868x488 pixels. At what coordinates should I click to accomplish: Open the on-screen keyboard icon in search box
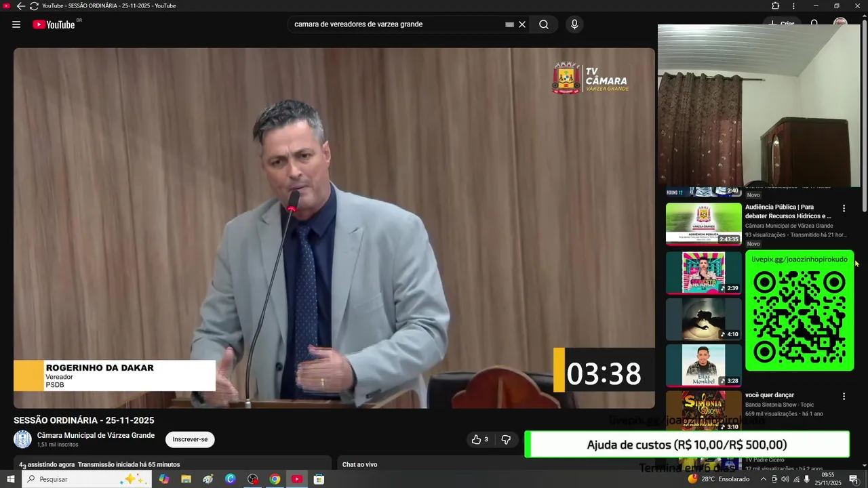(x=509, y=24)
